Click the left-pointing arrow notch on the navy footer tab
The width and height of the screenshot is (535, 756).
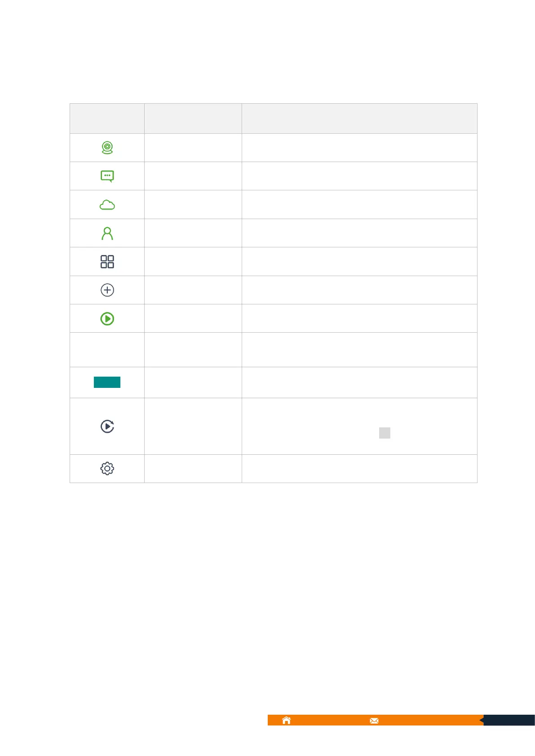pyautogui.click(x=482, y=720)
